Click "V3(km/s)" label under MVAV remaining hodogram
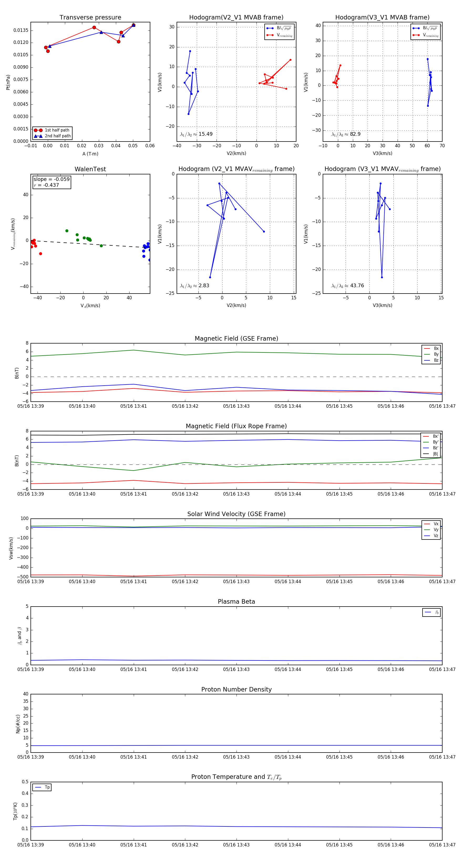 (382, 306)
